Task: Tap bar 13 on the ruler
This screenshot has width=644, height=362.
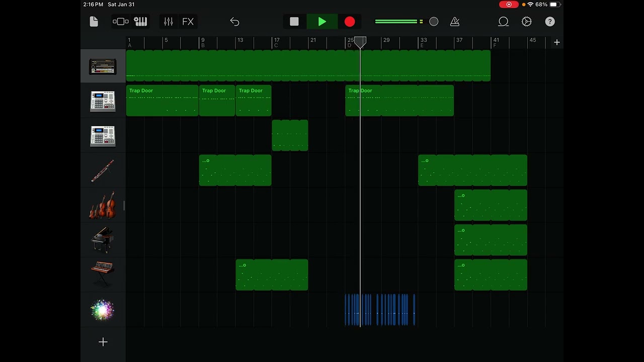Action: pos(240,40)
